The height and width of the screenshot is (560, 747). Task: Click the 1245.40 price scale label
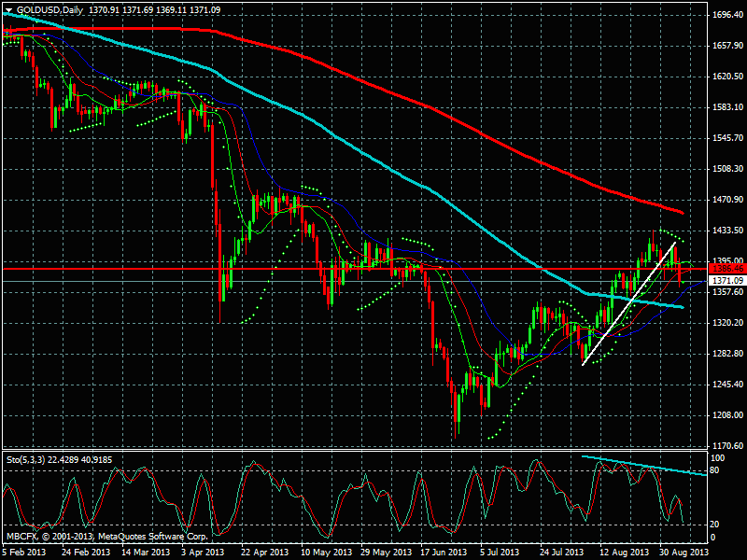click(x=725, y=385)
